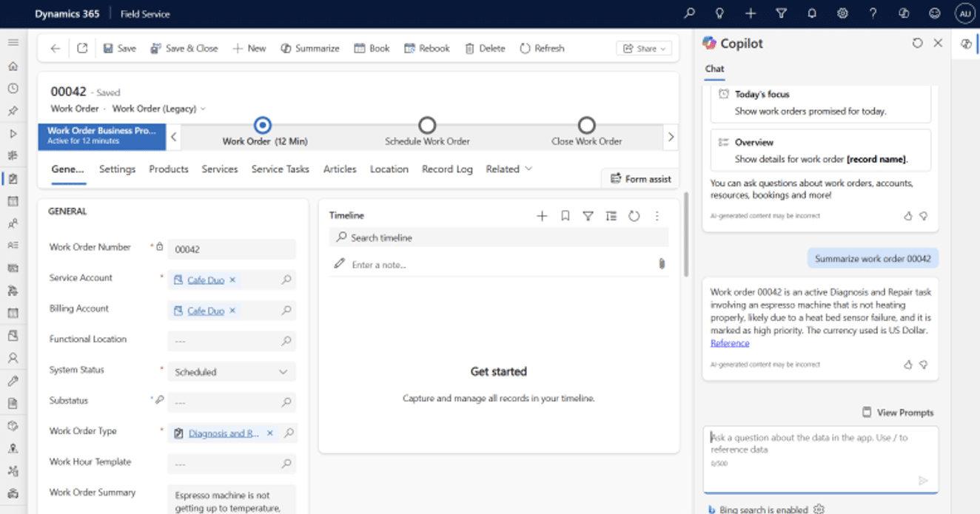Like the work order summary response

[908, 365]
